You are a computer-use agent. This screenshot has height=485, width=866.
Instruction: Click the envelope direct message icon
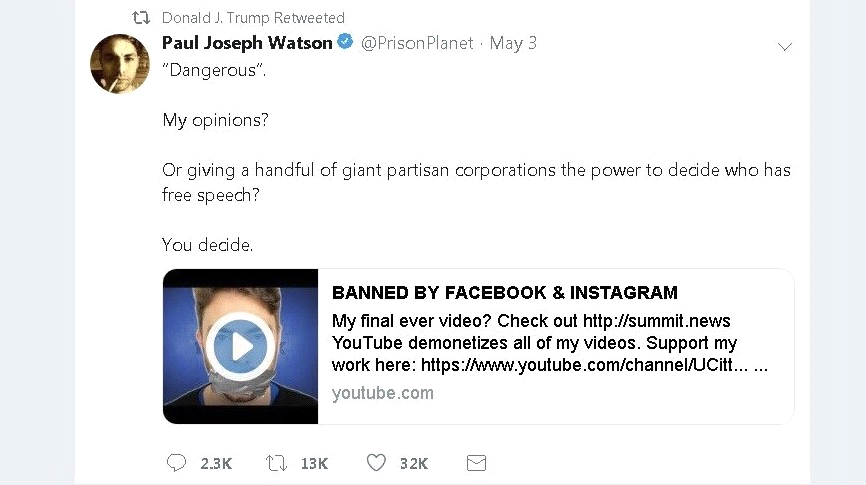coord(476,463)
